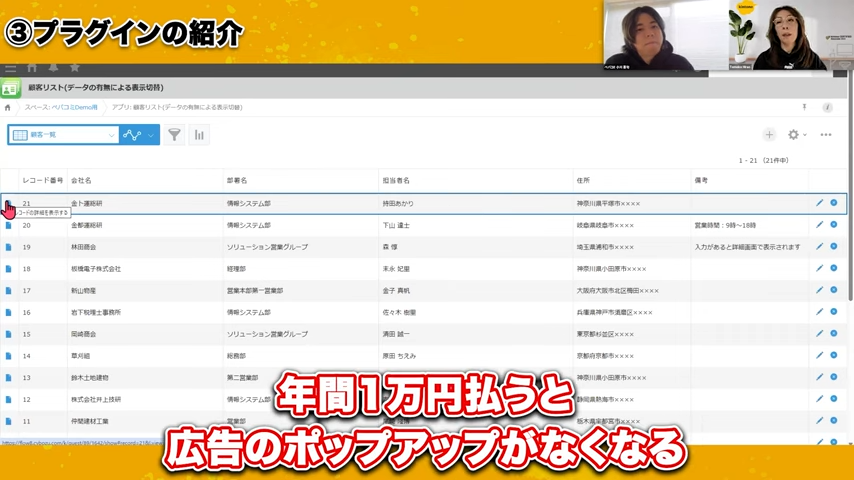Expand the arrow beside the settings gear

pos(805,135)
